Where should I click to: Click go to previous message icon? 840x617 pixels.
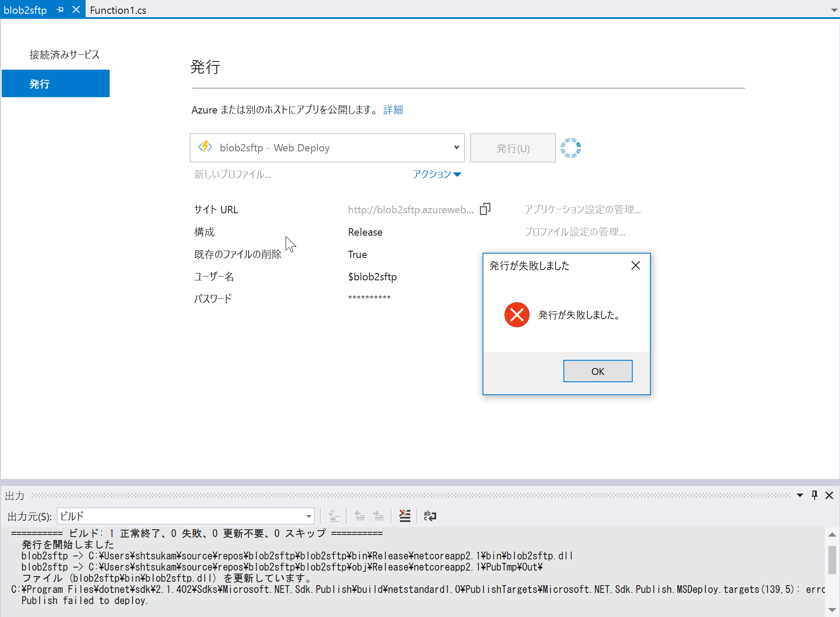point(360,516)
